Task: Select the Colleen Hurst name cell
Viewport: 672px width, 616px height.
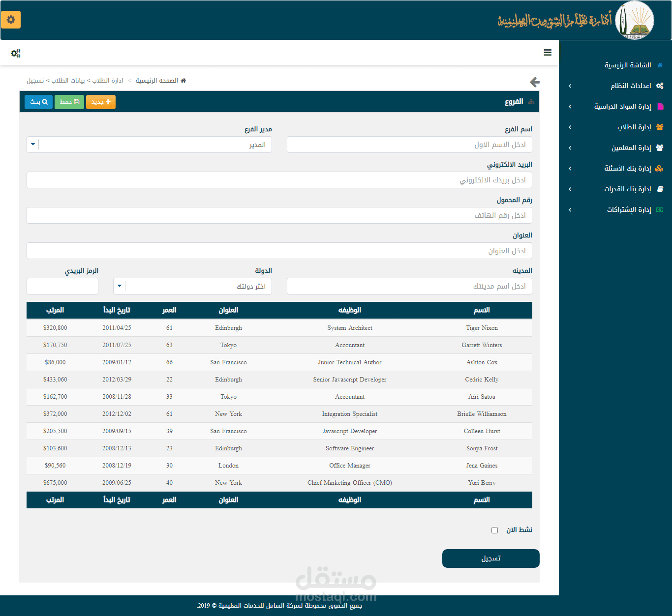Action: (482, 431)
